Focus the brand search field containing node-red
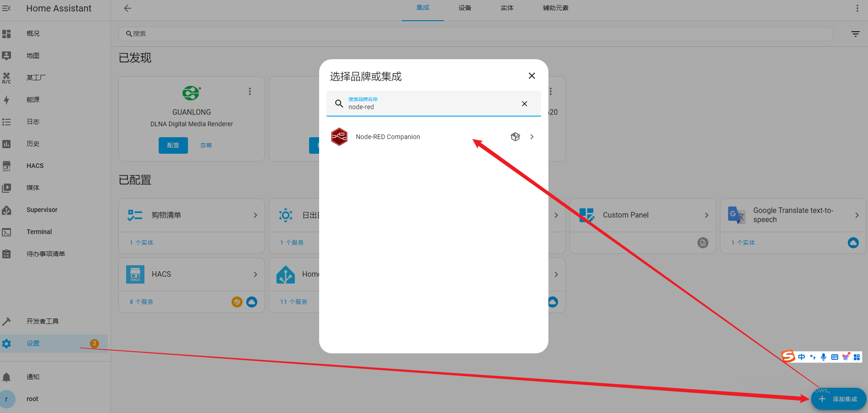Viewport: 868px width, 413px height. [x=434, y=104]
